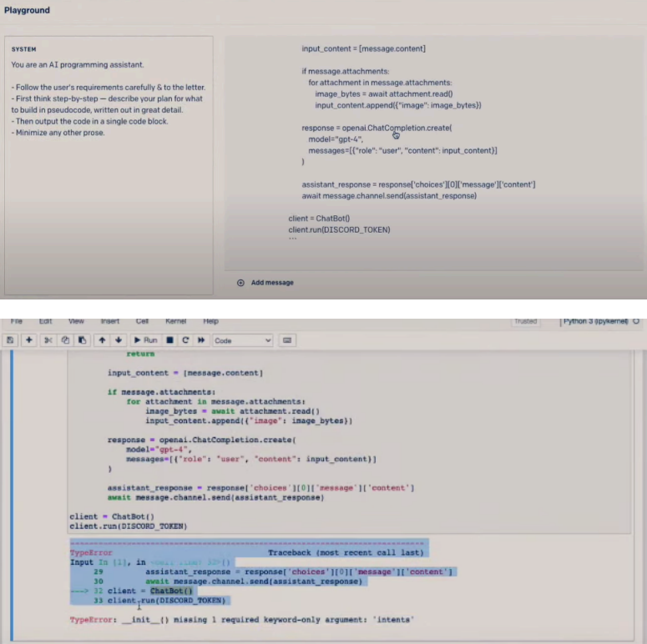
Task: Click the plus circle icon beside Add message
Action: tap(240, 283)
